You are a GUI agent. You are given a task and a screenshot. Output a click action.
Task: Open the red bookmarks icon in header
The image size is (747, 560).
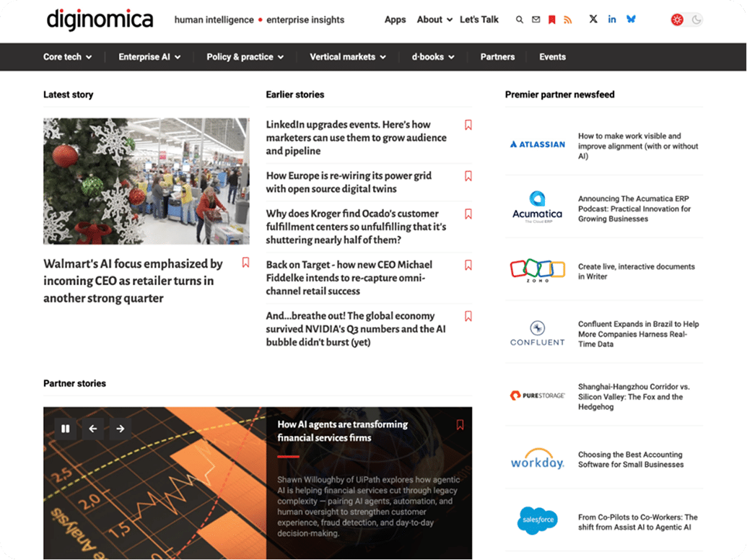[x=551, y=20]
